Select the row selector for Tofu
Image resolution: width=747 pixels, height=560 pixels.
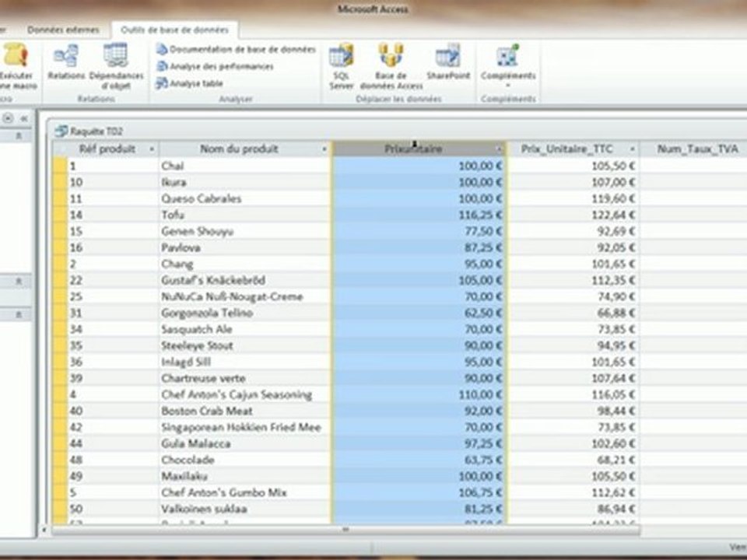click(x=60, y=215)
